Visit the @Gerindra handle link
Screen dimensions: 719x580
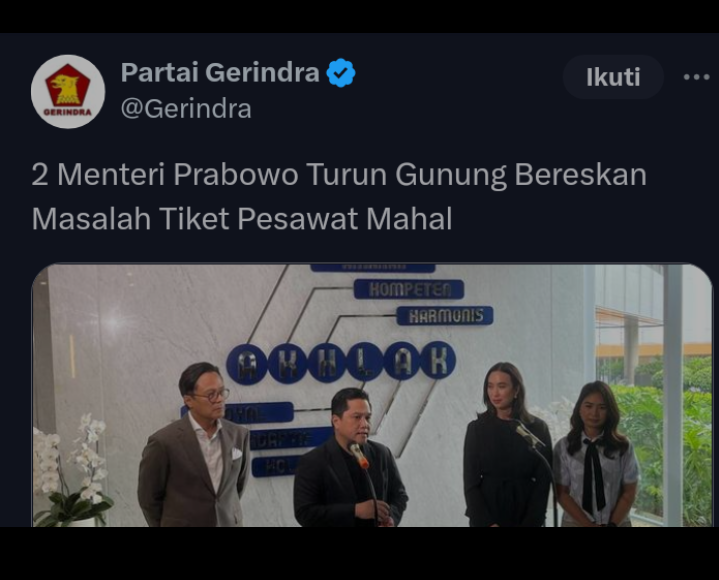tap(186, 109)
